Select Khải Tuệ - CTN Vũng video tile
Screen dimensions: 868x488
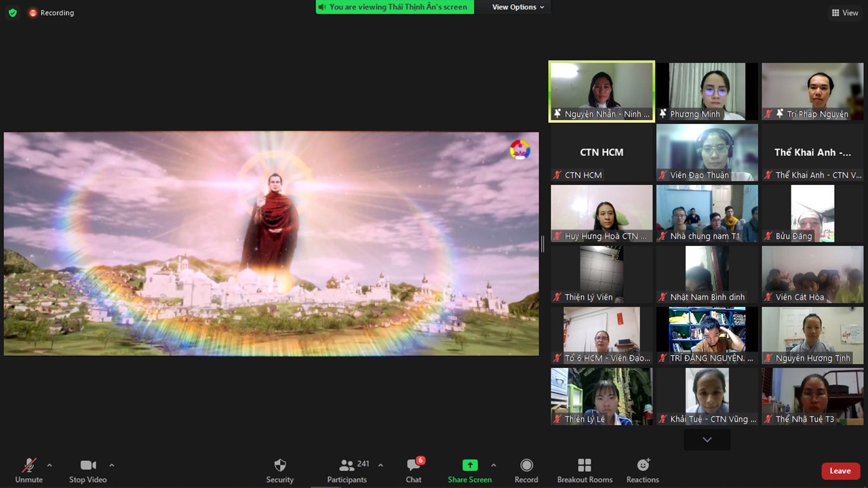click(707, 396)
